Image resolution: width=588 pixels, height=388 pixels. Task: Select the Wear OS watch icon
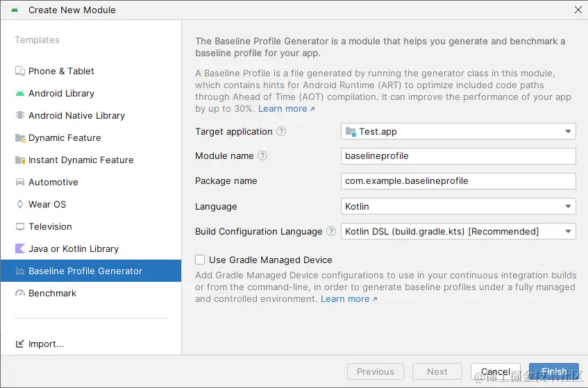tap(20, 204)
